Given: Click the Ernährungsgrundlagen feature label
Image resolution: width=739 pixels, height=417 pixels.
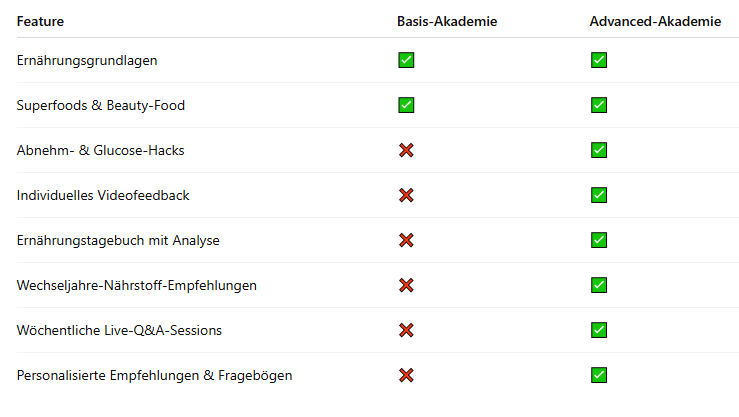Looking at the screenshot, I should click(x=87, y=60).
